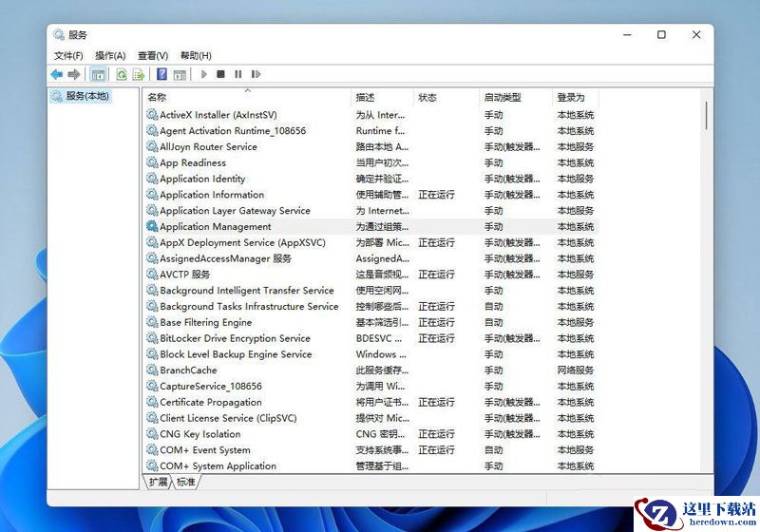Click 网络服务 in the BranchCache row
760x532 pixels.
576,370
